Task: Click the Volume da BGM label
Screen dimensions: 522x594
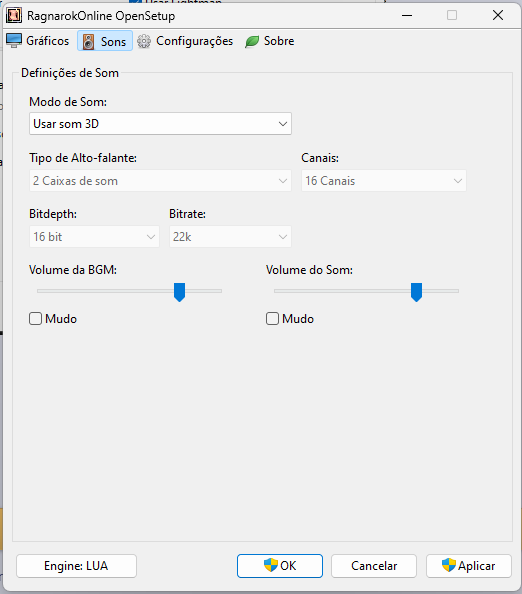Action: [73, 270]
